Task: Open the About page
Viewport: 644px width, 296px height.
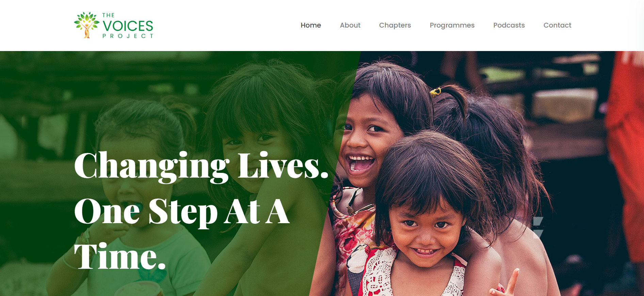Action: pyautogui.click(x=350, y=25)
